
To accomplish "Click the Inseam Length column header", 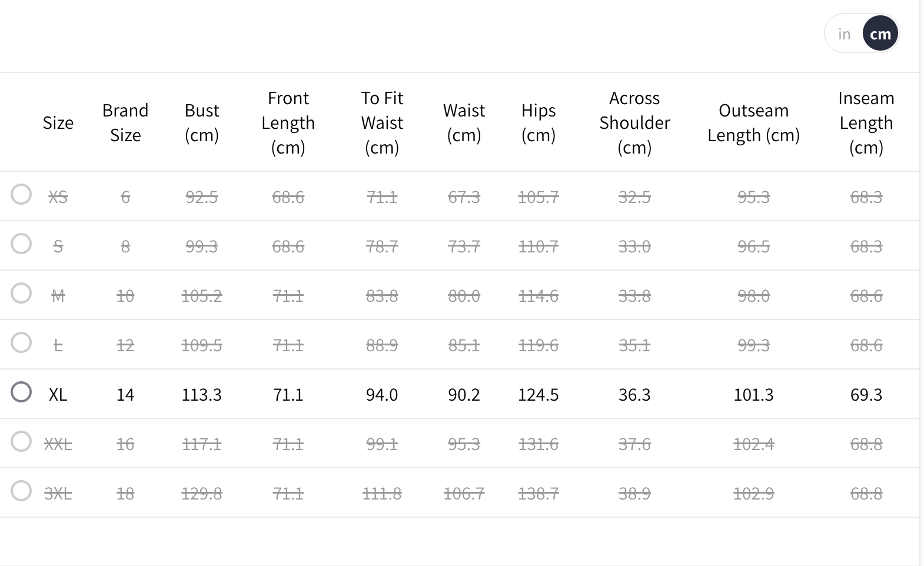I will click(x=866, y=122).
